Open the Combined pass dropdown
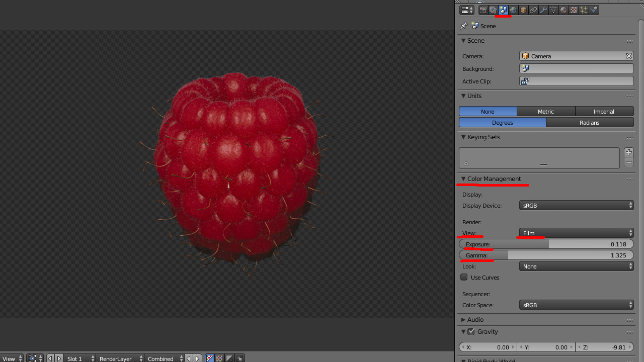The width and height of the screenshot is (644, 362). point(165,358)
